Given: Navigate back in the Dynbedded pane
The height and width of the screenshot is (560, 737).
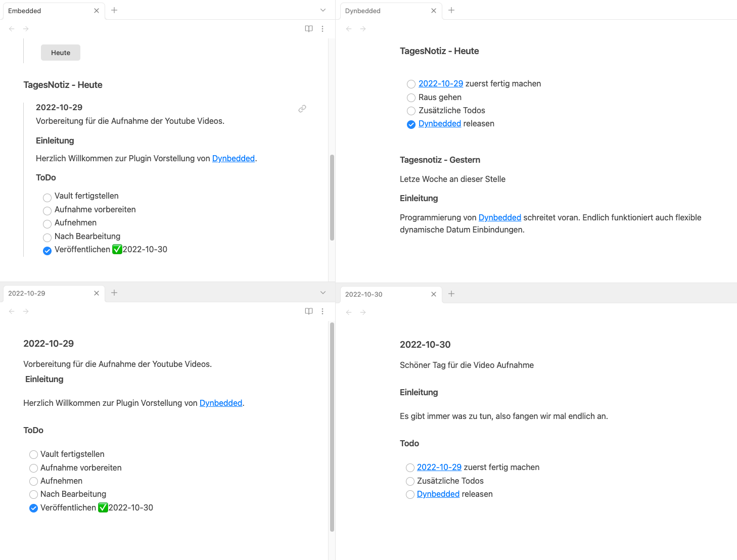Looking at the screenshot, I should point(349,29).
